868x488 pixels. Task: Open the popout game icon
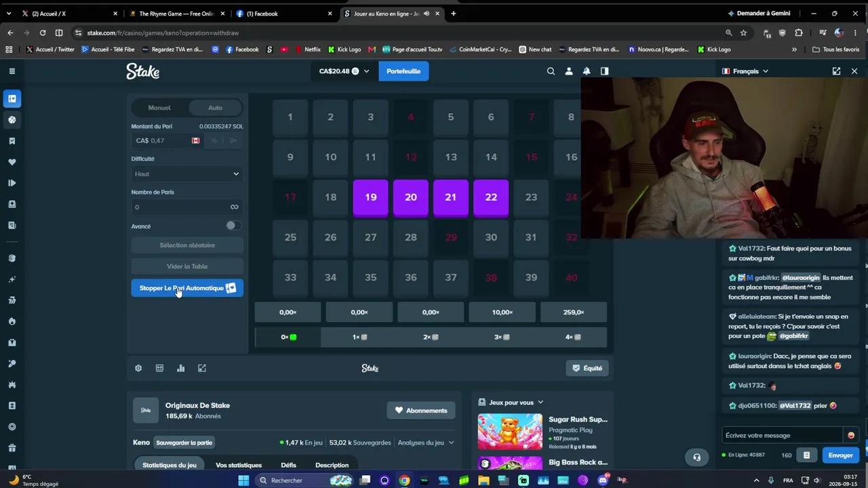[x=202, y=368]
